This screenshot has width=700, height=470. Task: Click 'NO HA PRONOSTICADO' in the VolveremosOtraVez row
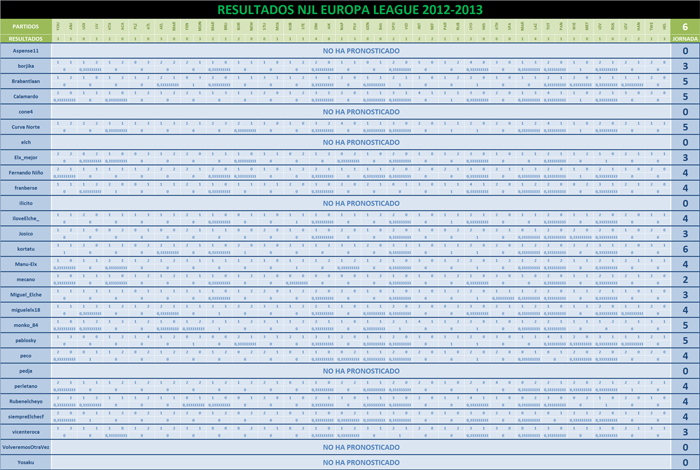[x=361, y=447]
